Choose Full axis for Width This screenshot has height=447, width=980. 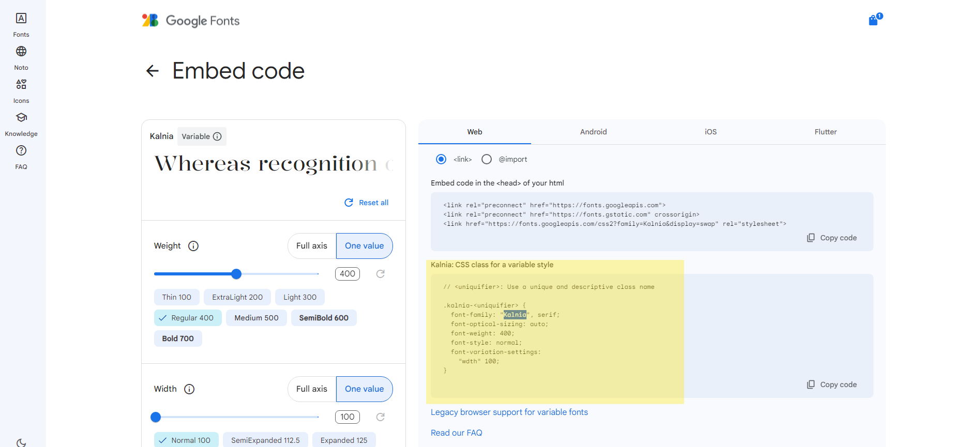(x=312, y=389)
